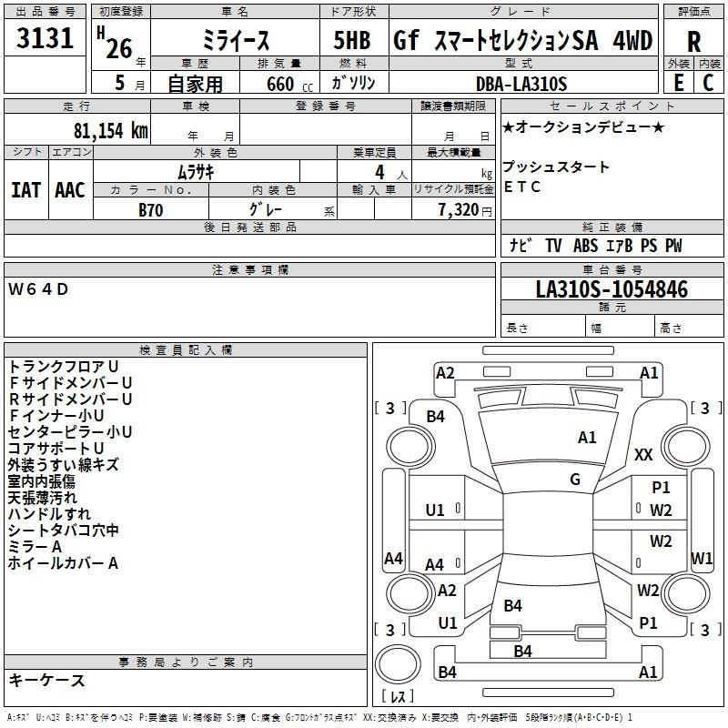The image size is (728, 728).
Task: Select the セールスポイント header
Action: (612, 106)
